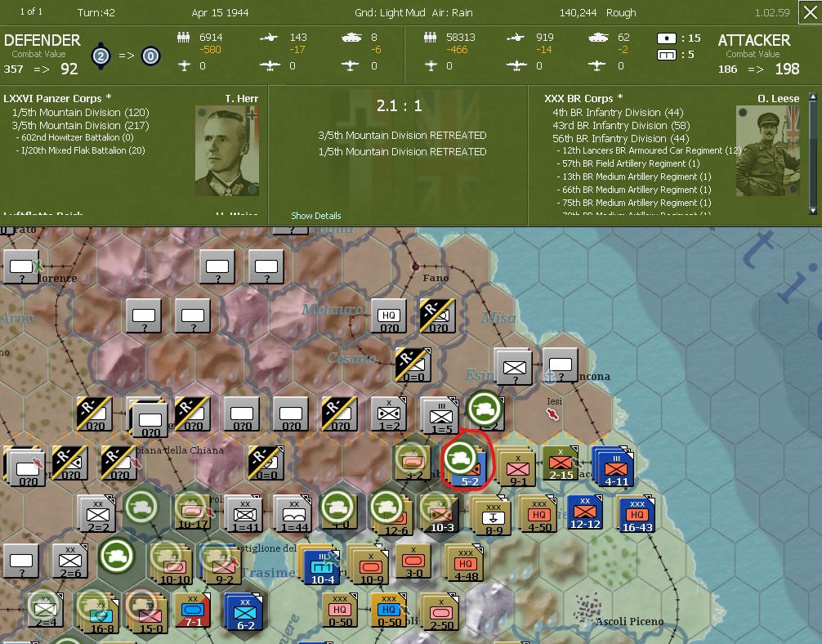The image size is (822, 644).
Task: Select the 4-48 corps HQ counter
Action: pos(466,565)
